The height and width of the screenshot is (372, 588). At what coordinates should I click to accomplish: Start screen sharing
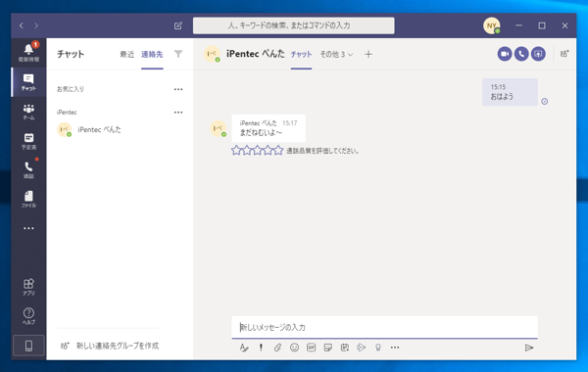click(538, 54)
